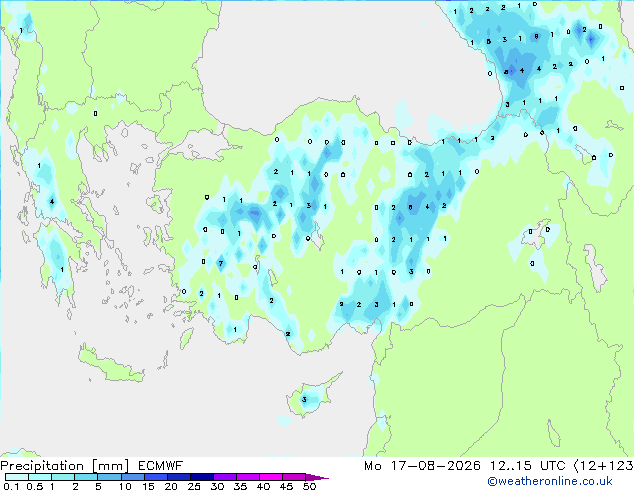The width and height of the screenshot is (634, 490).
Task: Choose the 20–25 mm legend swatch
Action: [179, 477]
